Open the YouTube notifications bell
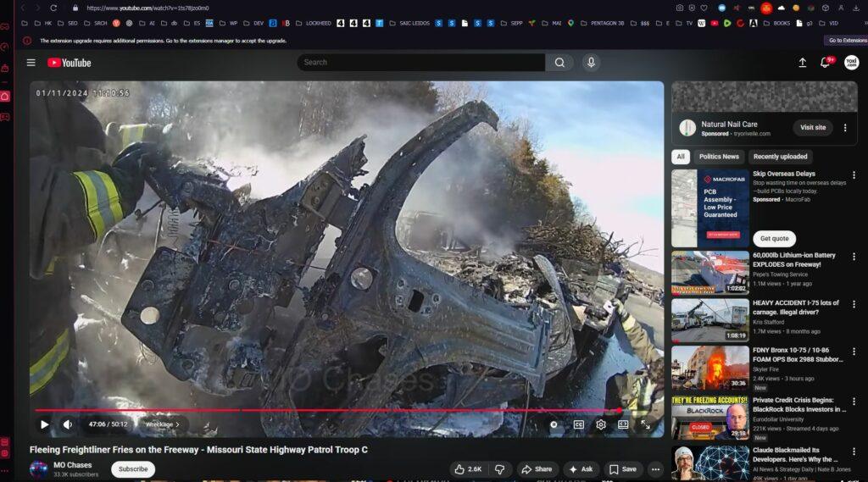 (825, 63)
